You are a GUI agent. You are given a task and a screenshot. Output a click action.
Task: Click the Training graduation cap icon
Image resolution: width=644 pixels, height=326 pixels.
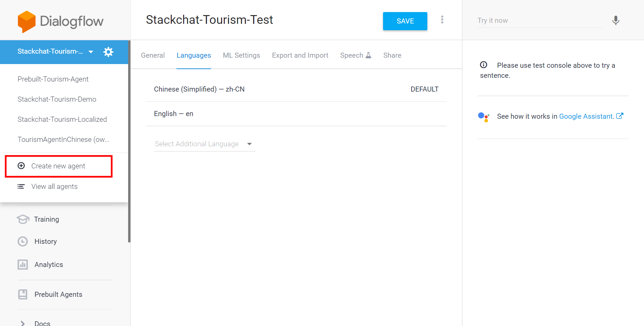click(x=23, y=219)
